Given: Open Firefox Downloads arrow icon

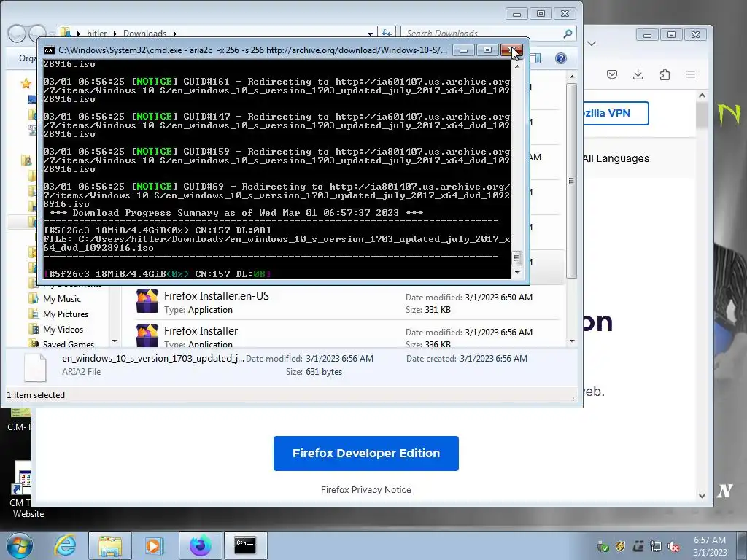Looking at the screenshot, I should (638, 74).
